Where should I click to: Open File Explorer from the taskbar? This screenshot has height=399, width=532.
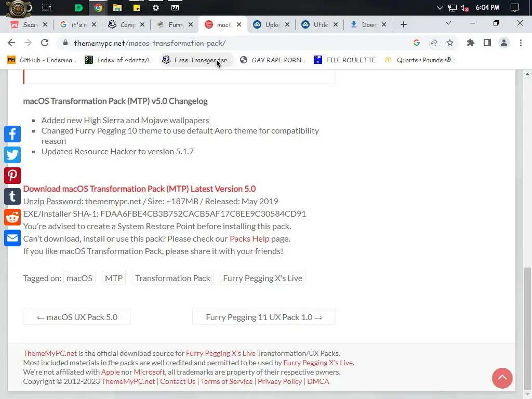[117, 7]
